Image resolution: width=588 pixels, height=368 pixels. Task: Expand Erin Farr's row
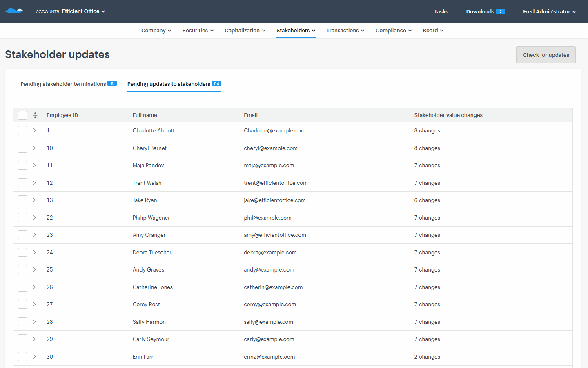coord(34,357)
